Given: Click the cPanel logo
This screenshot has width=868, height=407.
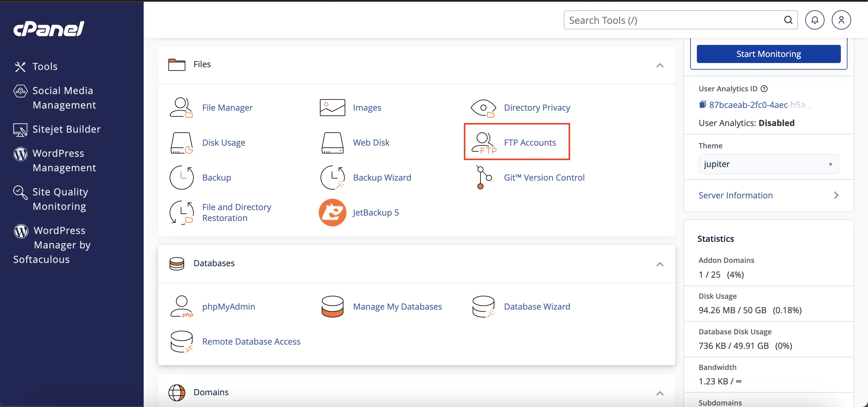Looking at the screenshot, I should 49,29.
